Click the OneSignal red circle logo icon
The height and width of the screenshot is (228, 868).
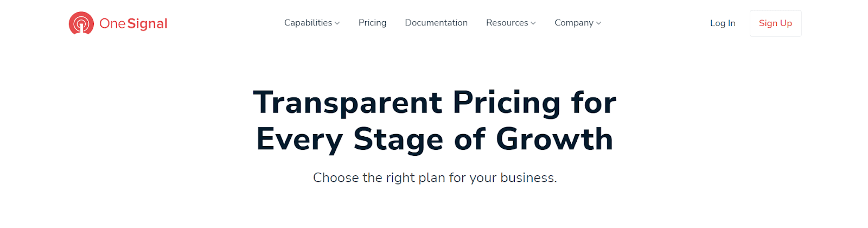coord(81,23)
